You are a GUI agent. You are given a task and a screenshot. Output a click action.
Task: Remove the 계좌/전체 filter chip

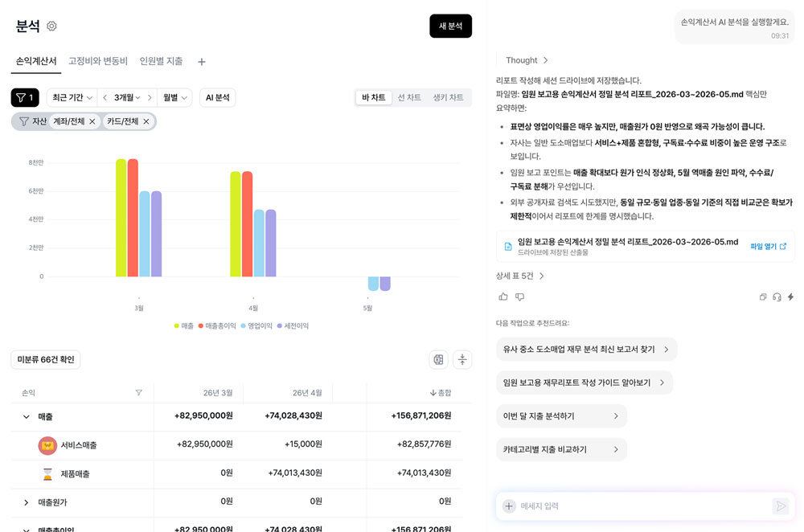92,121
